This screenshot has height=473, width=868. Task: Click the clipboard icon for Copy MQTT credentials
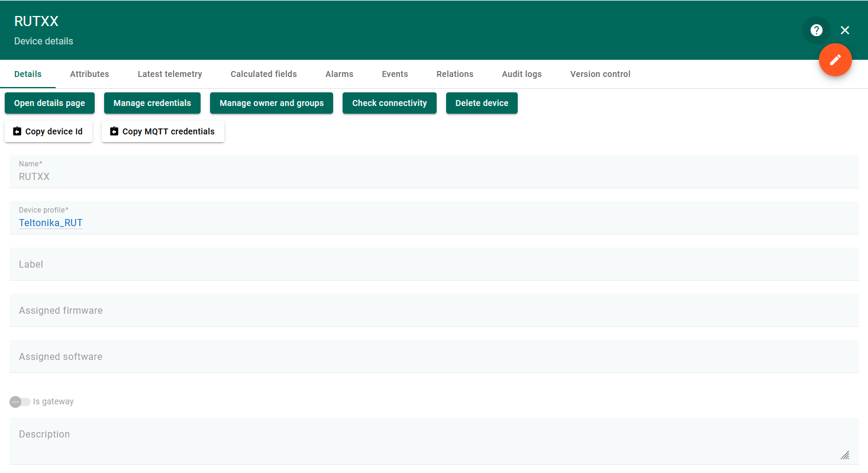tap(114, 131)
